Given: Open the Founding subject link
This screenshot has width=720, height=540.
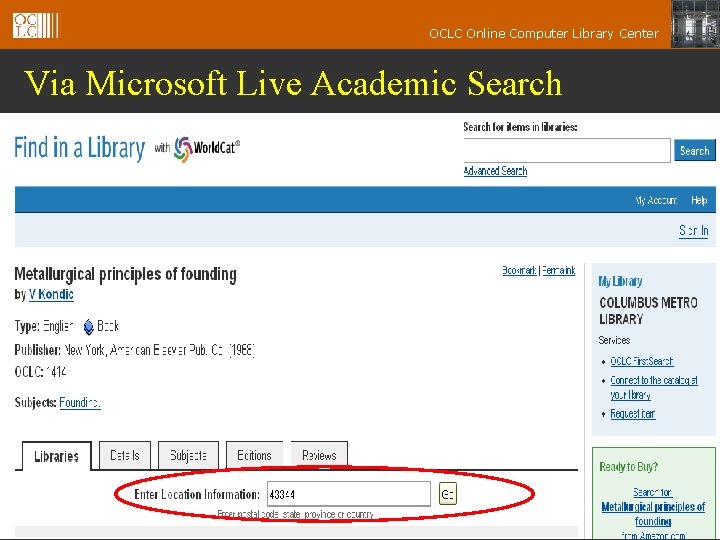Looking at the screenshot, I should pyautogui.click(x=80, y=403).
